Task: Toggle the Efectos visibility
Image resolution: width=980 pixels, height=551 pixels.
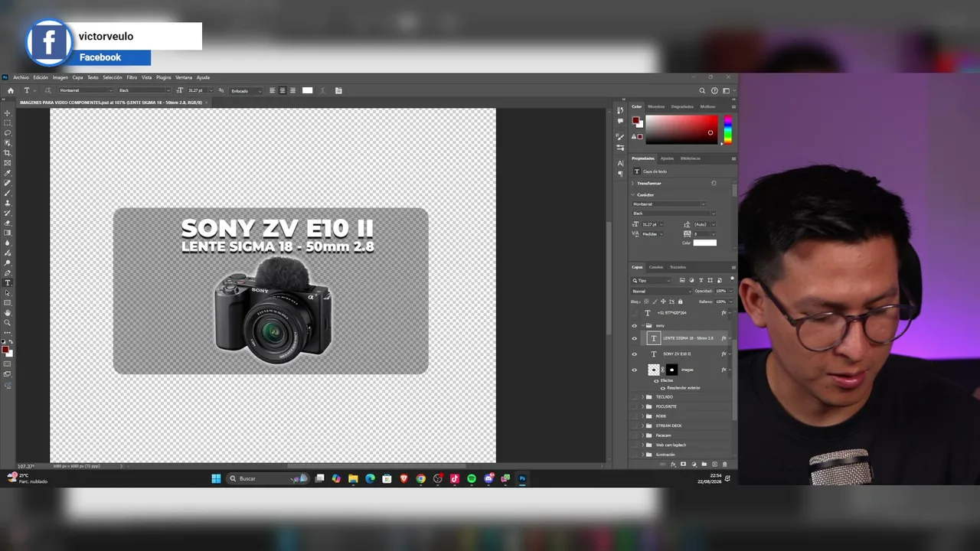Action: 656,380
